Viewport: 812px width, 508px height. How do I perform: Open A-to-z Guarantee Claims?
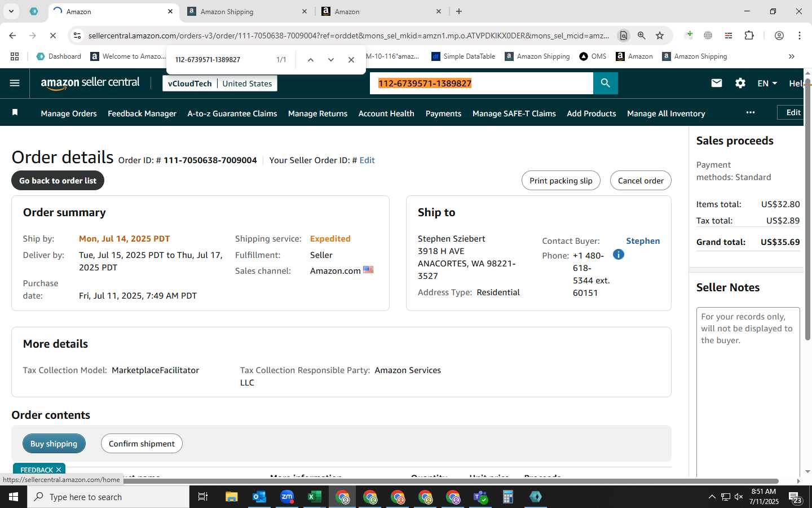[232, 113]
